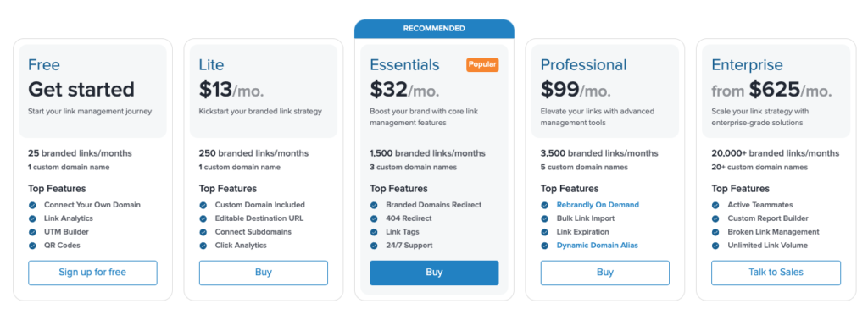
Task: Click the check icon beside 24/7 Support
Action: pos(374,246)
